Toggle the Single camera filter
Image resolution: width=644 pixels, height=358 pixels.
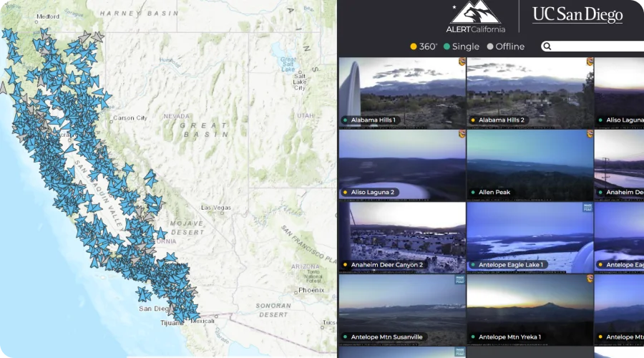(x=462, y=47)
